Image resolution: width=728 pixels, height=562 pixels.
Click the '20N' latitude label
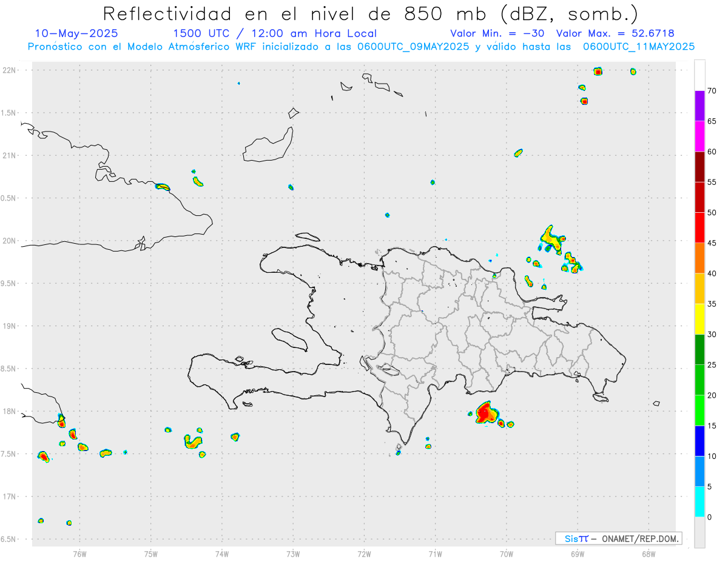9,241
